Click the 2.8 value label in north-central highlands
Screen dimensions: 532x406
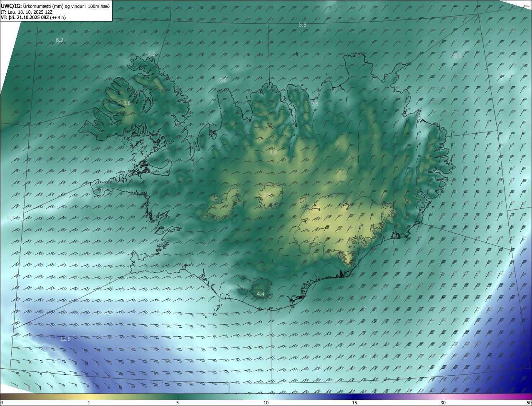pyautogui.click(x=273, y=153)
